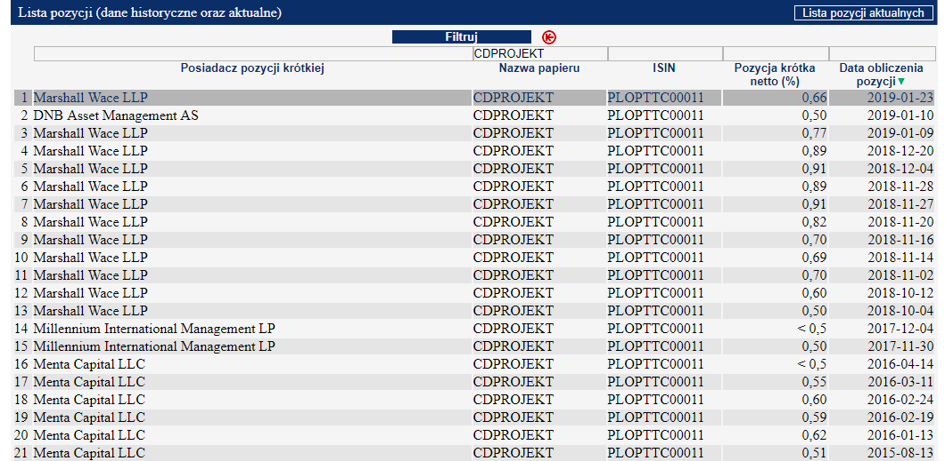Click date 2018-11-02
This screenshot has height=461, width=945.
click(900, 275)
